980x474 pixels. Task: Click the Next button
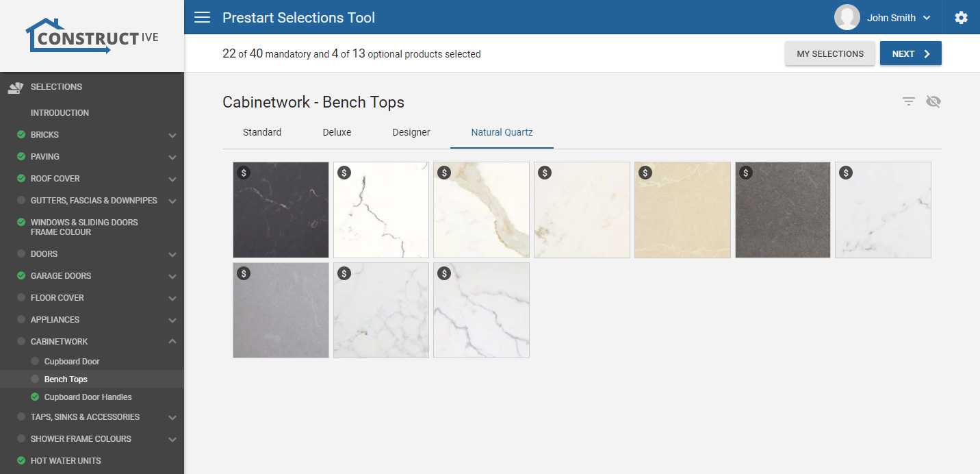[x=910, y=53]
